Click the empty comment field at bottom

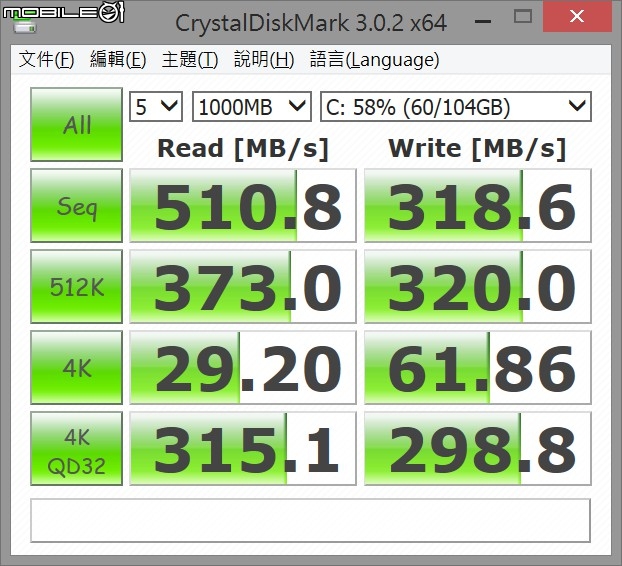point(311,520)
